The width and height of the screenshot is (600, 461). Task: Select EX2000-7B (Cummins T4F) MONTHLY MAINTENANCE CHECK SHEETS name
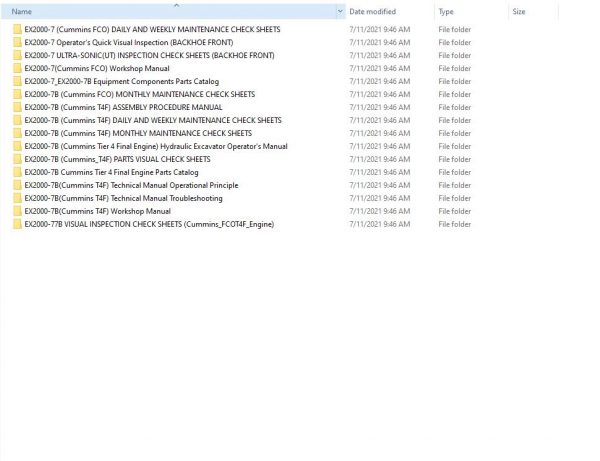click(138, 134)
